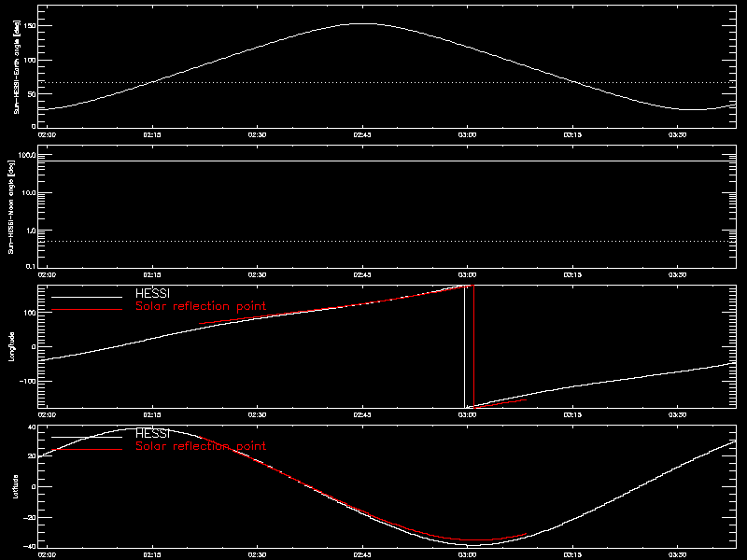
Task: Click the 100 tick label on Longitude axis
Action: 31,312
